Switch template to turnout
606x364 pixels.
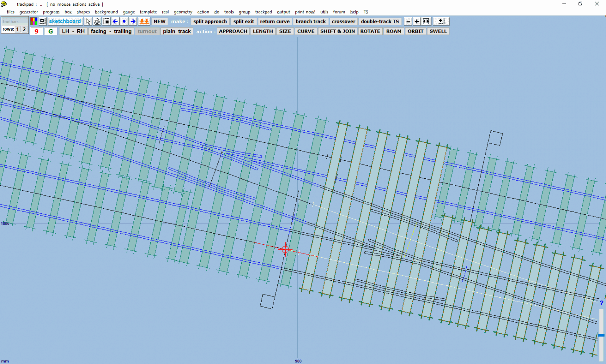point(147,31)
